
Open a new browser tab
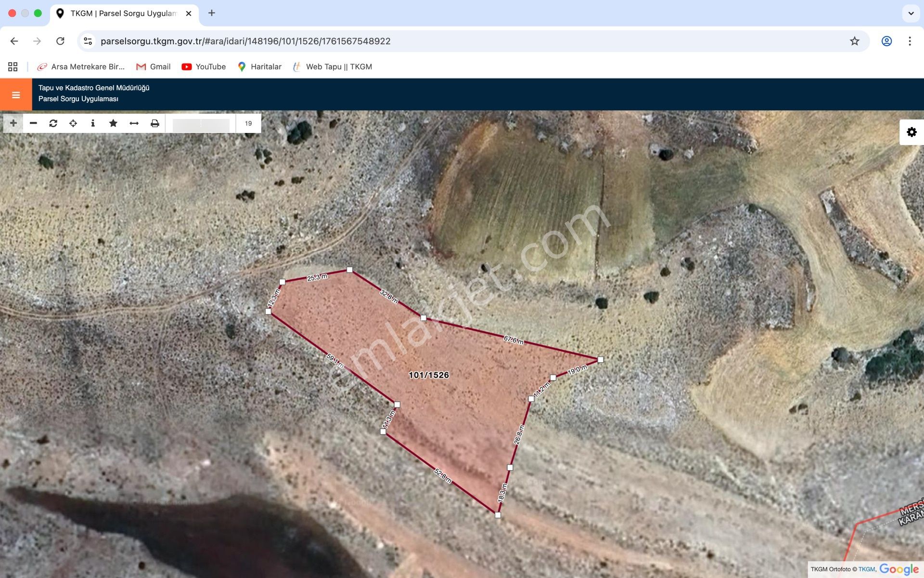[x=212, y=13]
